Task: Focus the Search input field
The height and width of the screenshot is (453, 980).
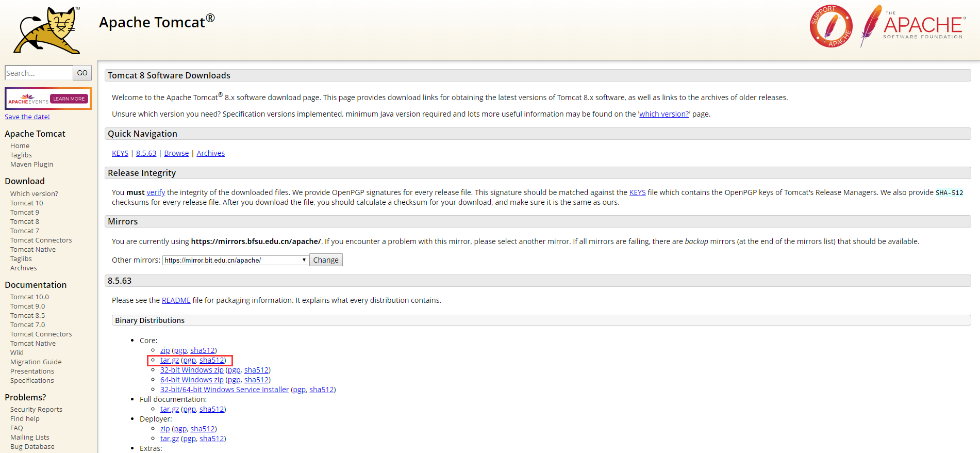Action: click(x=39, y=73)
